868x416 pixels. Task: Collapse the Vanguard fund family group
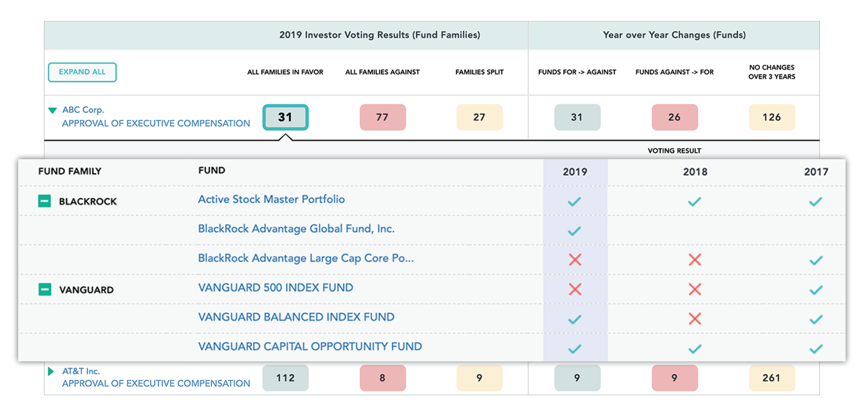[45, 289]
